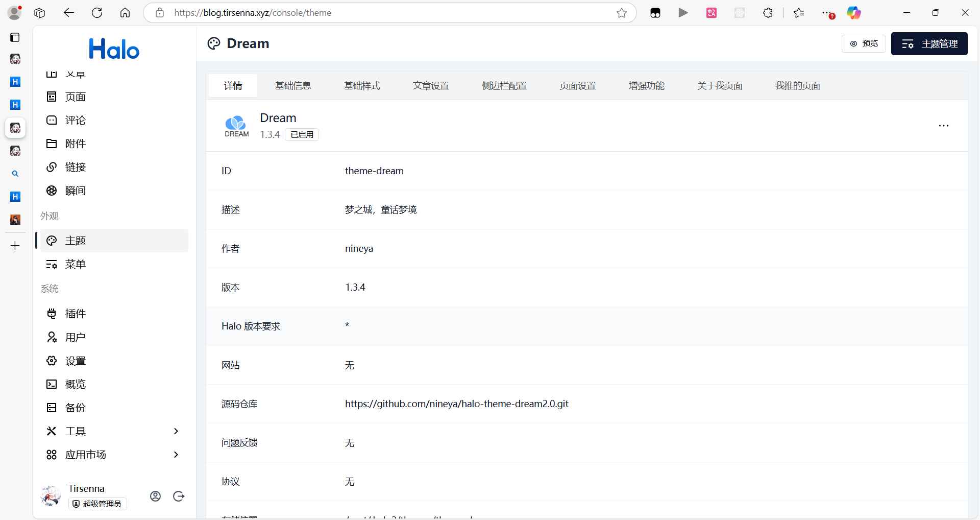Select the 增强功能 tab
Image resolution: width=980 pixels, height=520 pixels.
(646, 86)
